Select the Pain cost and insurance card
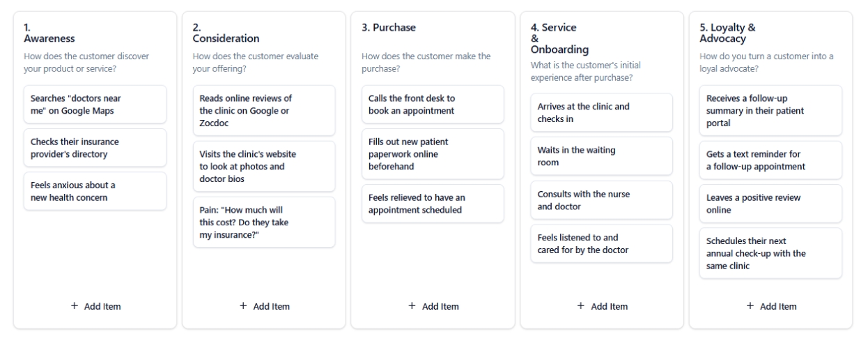 (264, 222)
